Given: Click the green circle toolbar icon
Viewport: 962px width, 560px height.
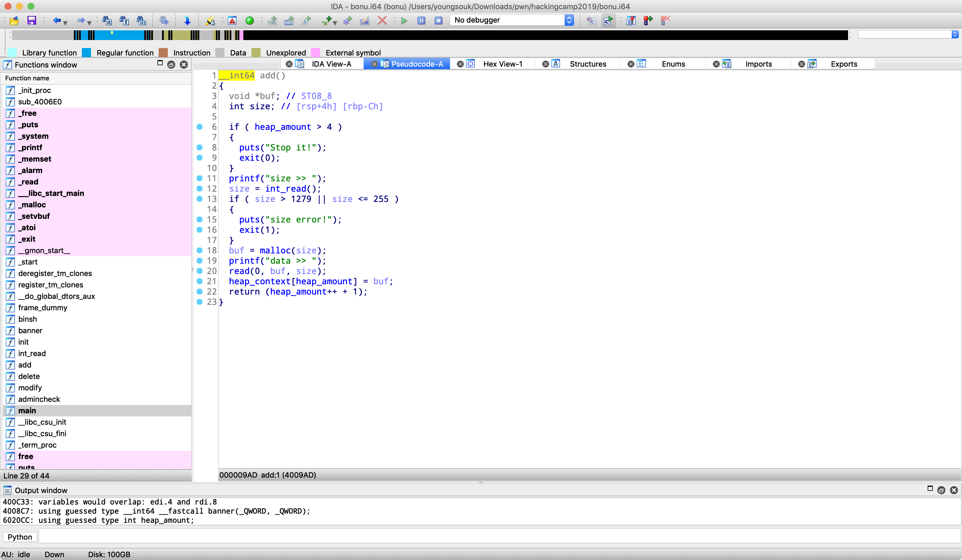Looking at the screenshot, I should [x=250, y=21].
